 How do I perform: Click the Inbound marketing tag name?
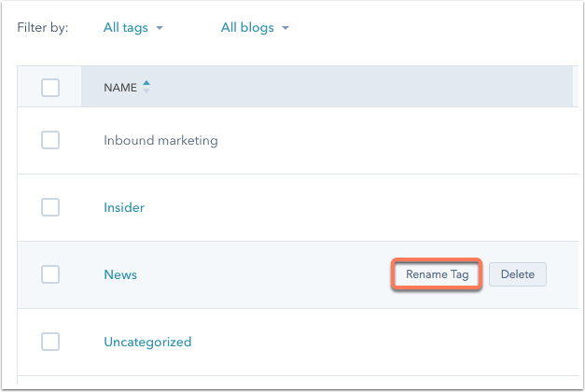pos(160,140)
